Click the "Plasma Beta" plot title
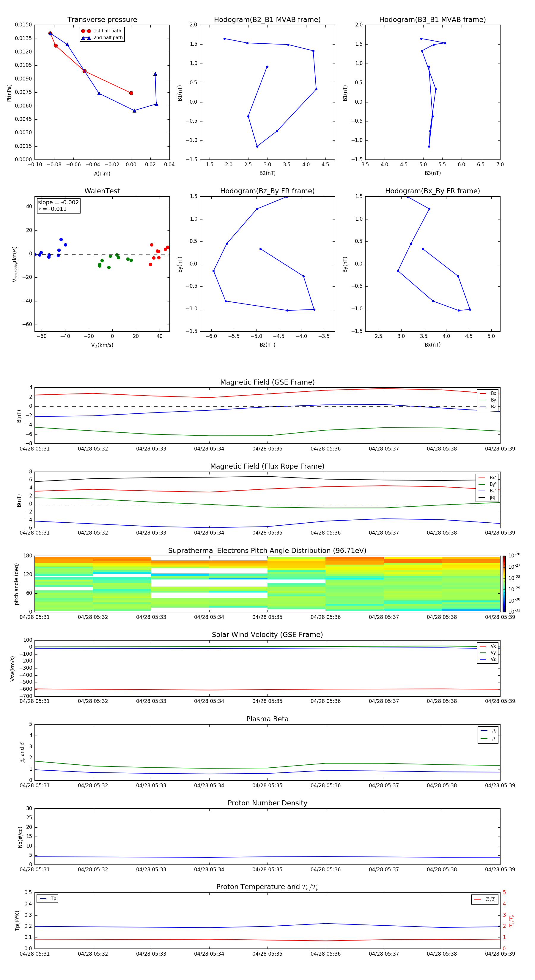 pyautogui.click(x=267, y=719)
